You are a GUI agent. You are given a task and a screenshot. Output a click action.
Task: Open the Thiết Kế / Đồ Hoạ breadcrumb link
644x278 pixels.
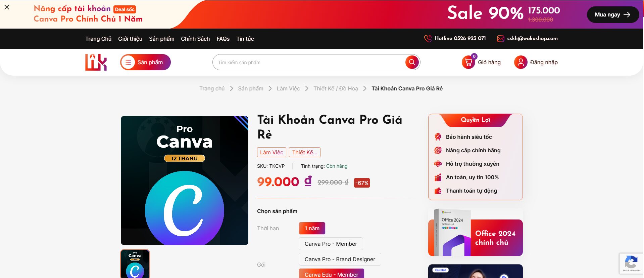tap(336, 88)
